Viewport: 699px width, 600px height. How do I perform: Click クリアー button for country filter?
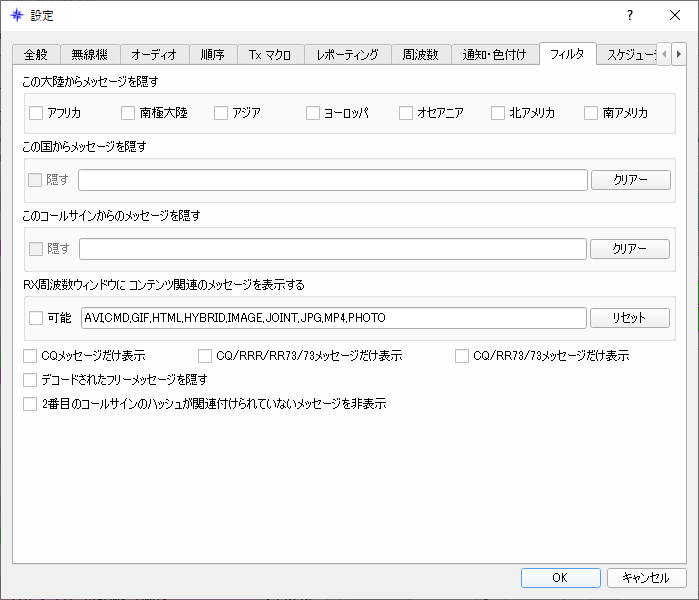tap(631, 180)
